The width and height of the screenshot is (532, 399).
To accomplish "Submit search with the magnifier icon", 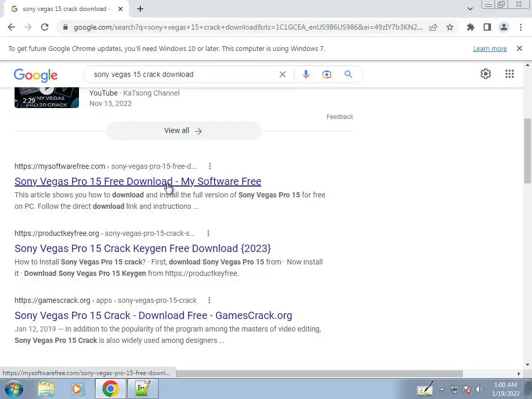I will click(x=348, y=74).
